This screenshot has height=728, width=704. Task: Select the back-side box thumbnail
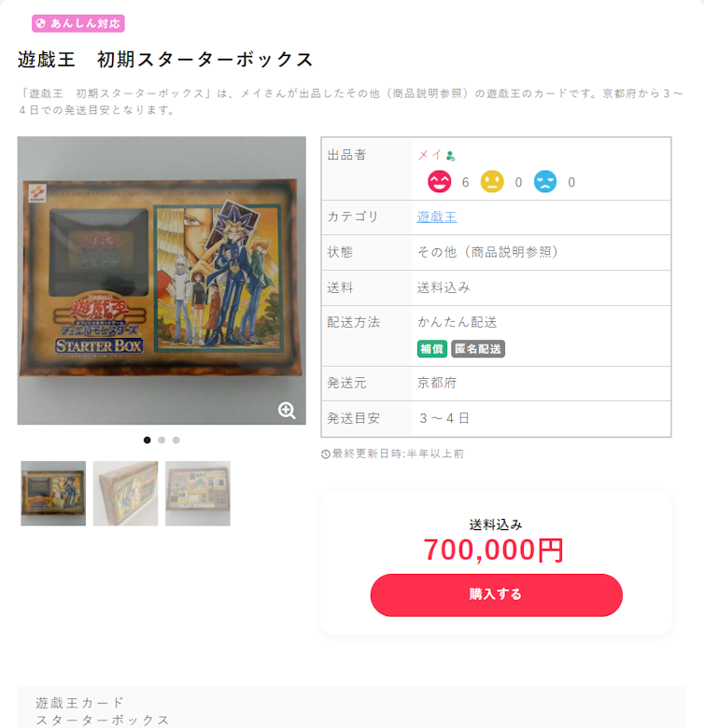click(x=198, y=493)
